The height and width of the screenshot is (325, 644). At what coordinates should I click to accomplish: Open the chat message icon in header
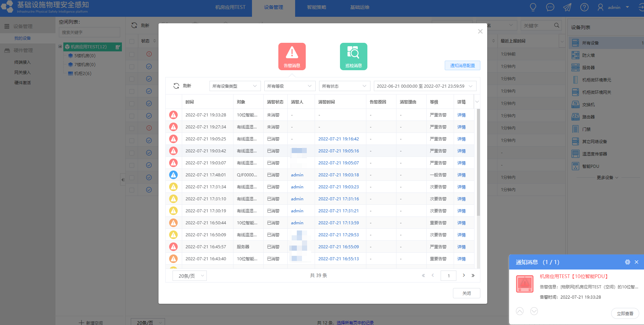[550, 7]
